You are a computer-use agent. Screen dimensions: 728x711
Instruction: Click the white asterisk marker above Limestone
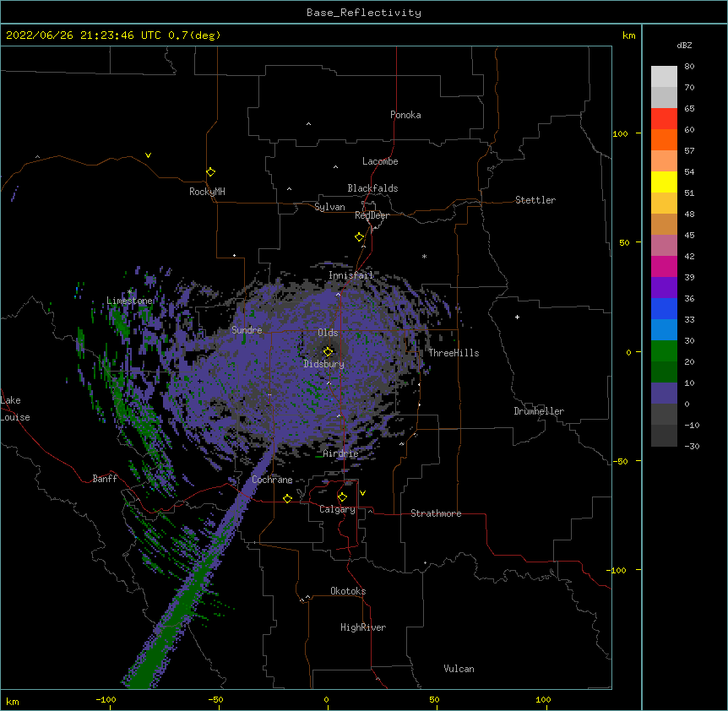(130, 291)
